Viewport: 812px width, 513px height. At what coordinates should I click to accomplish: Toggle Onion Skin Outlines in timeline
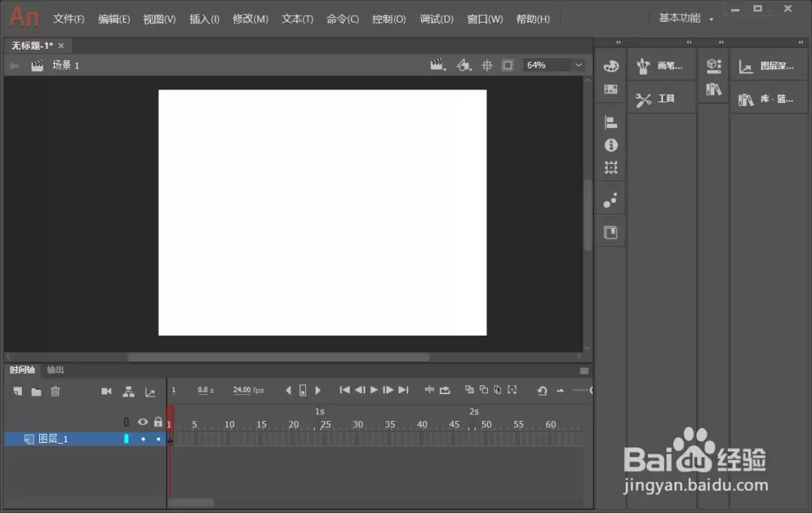tap(483, 389)
